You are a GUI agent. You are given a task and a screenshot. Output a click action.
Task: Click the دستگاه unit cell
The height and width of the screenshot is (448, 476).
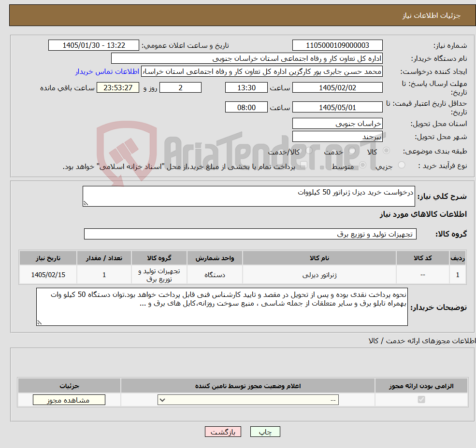tap(215, 275)
